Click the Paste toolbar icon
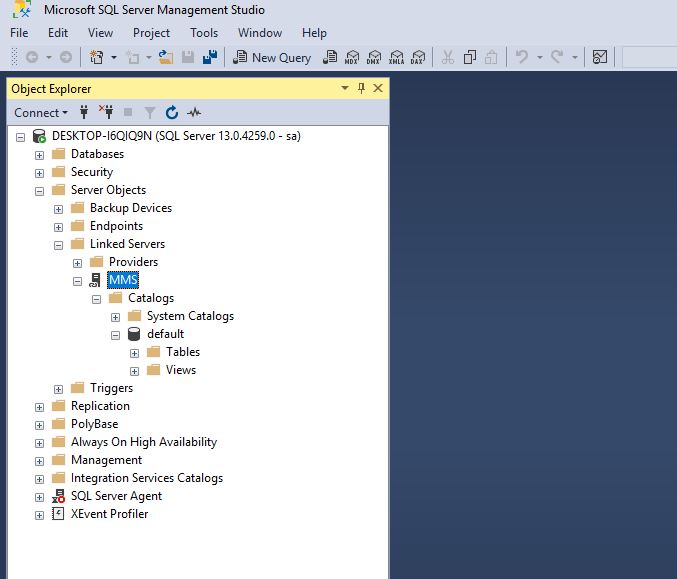677x579 pixels. [491, 57]
